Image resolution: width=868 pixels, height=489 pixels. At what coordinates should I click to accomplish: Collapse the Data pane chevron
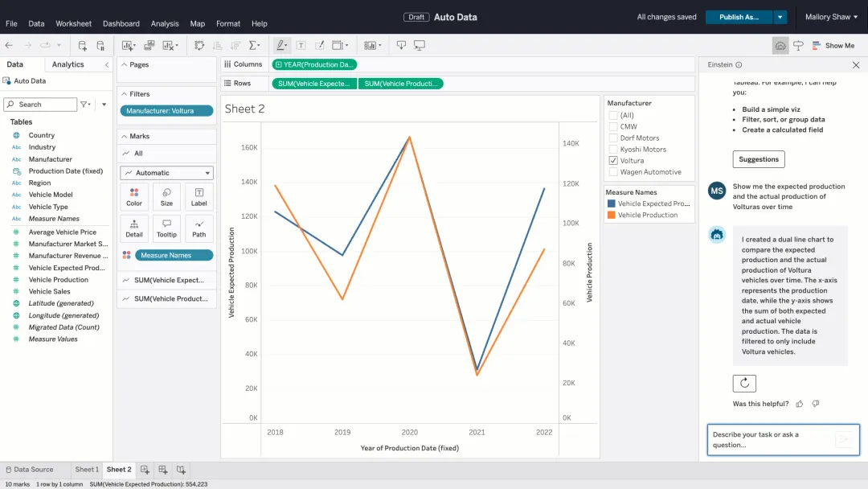[107, 65]
